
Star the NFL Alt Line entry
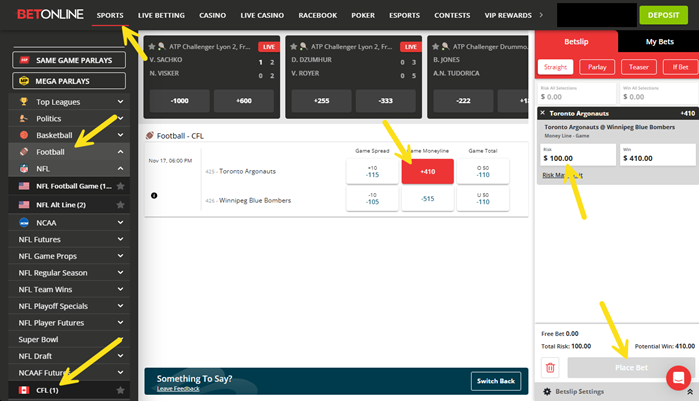click(121, 204)
